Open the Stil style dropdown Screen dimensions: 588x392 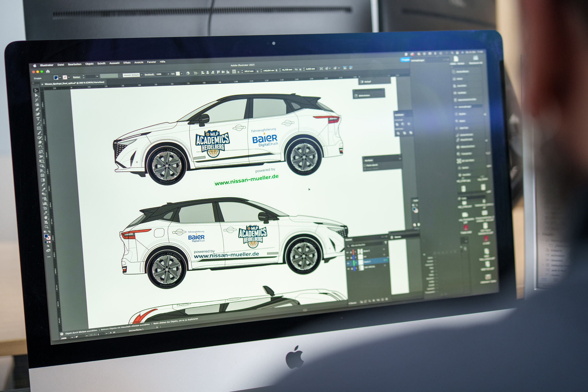181,73
